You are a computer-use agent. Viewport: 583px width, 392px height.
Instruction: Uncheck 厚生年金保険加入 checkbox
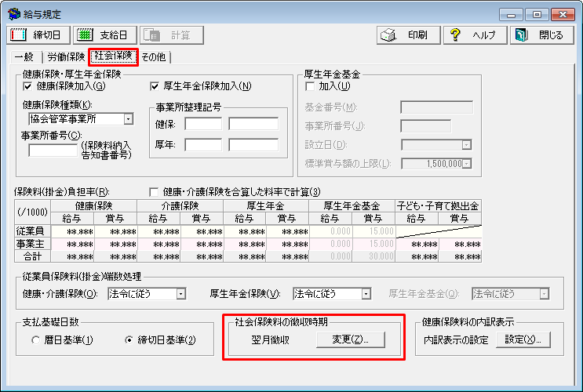(155, 86)
